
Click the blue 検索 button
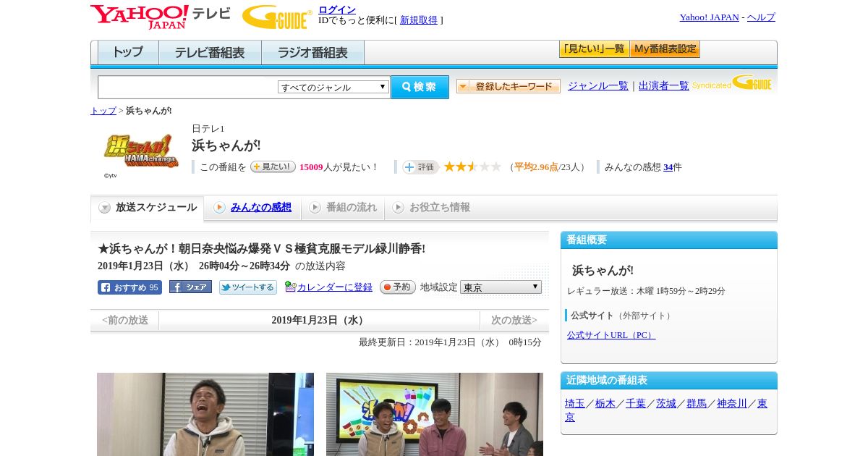pos(420,87)
